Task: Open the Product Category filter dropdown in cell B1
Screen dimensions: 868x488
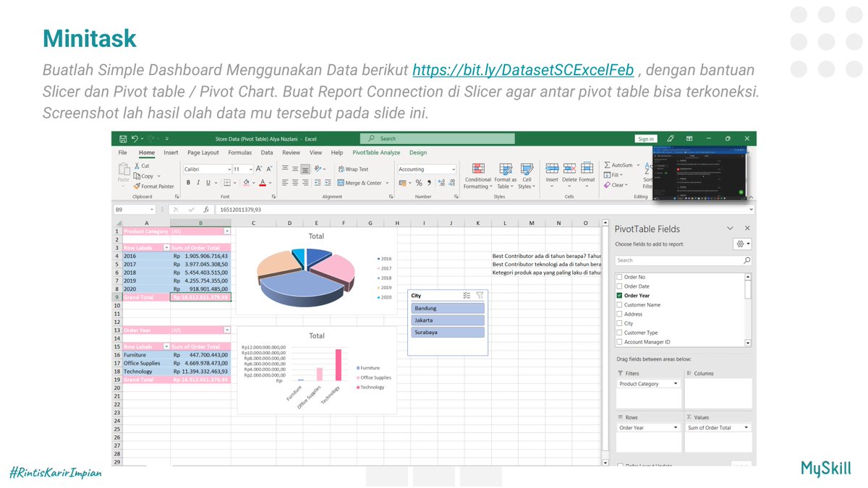Action: [227, 231]
